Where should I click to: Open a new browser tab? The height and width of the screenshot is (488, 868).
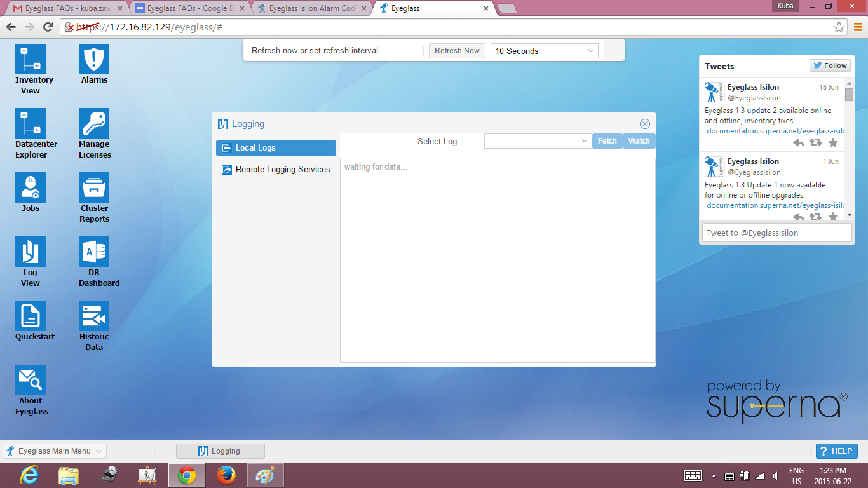point(506,8)
